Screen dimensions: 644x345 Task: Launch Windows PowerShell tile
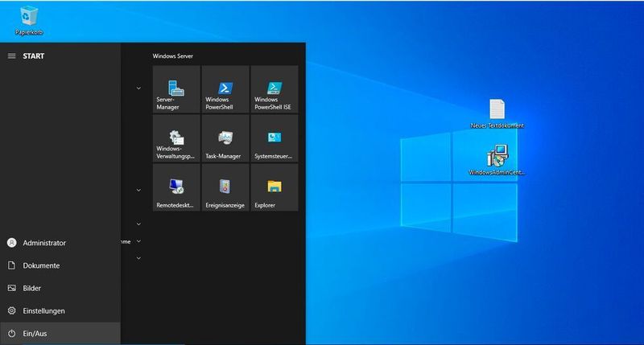(225, 89)
